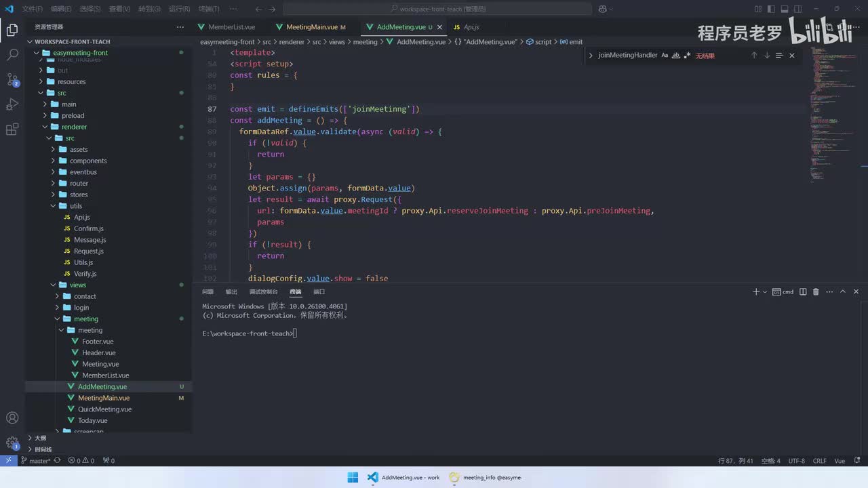The image size is (868, 488).
Task: Switch to the 问题 panel tab
Action: coord(208,292)
